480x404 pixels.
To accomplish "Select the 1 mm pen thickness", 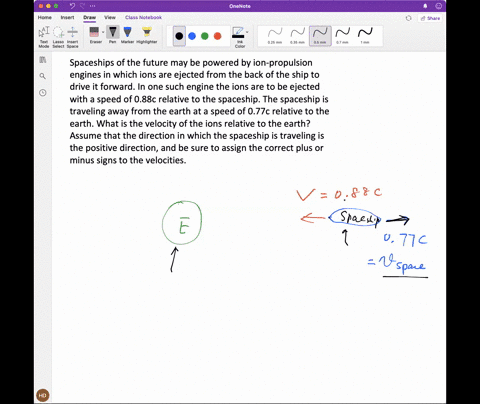I will [365, 36].
